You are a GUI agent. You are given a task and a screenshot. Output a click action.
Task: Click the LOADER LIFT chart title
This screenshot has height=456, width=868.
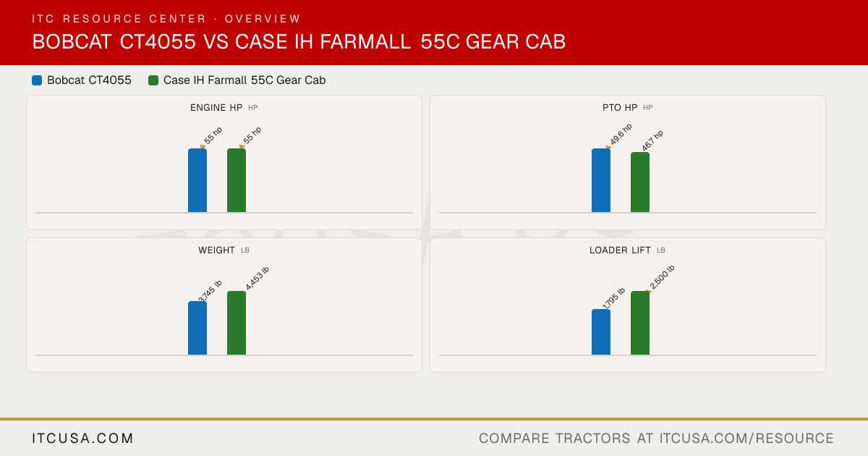(620, 250)
